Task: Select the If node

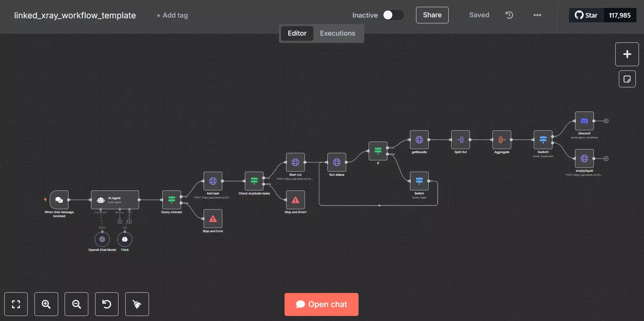Action: pyautogui.click(x=378, y=151)
